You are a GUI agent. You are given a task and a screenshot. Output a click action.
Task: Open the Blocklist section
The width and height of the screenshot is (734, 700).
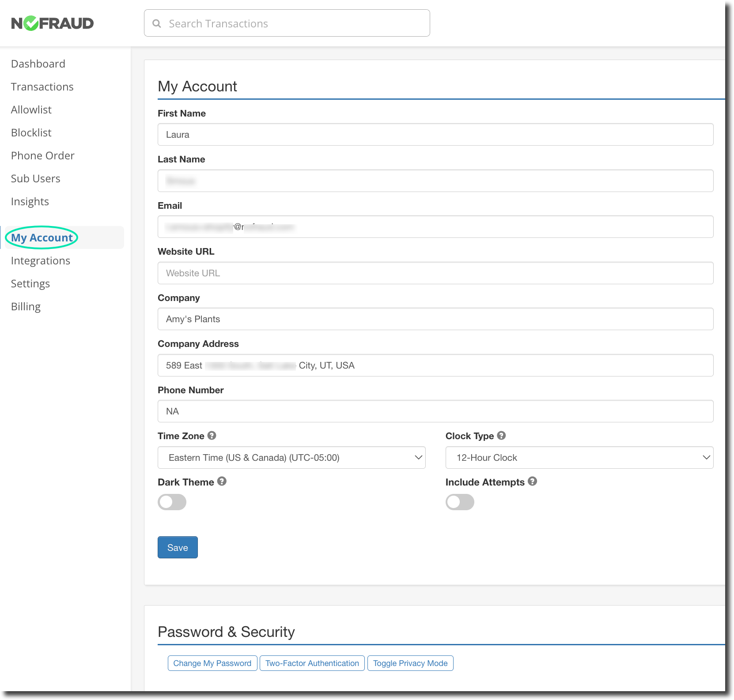point(31,133)
